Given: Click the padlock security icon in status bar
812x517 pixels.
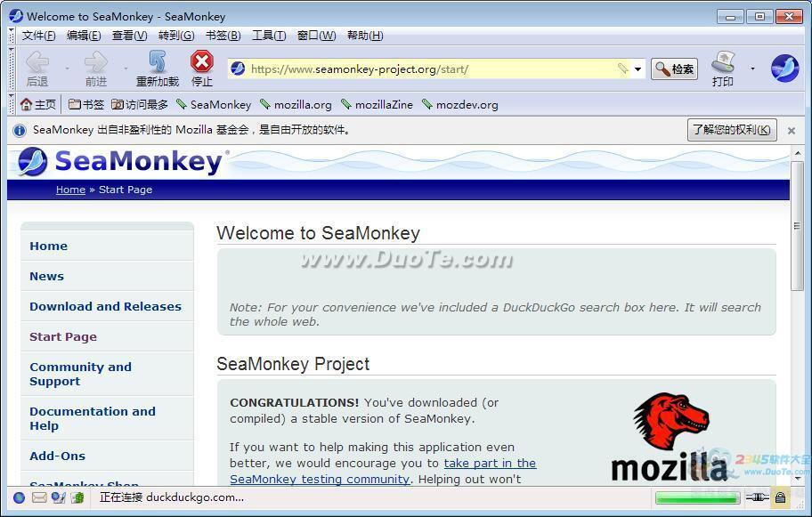Looking at the screenshot, I should click(x=780, y=497).
